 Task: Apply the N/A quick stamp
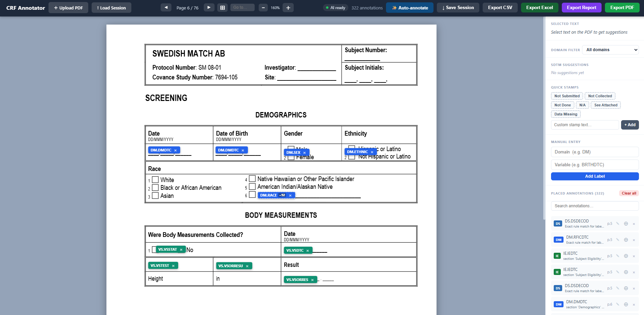582,105
